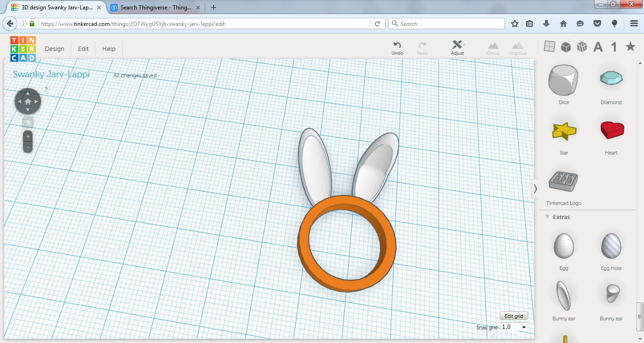Click the zoom in plus control
This screenshot has width=644, height=343.
pos(27,136)
